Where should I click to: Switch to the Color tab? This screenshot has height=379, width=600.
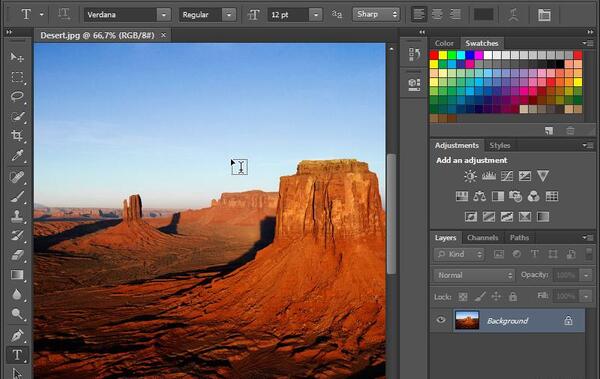tap(444, 43)
